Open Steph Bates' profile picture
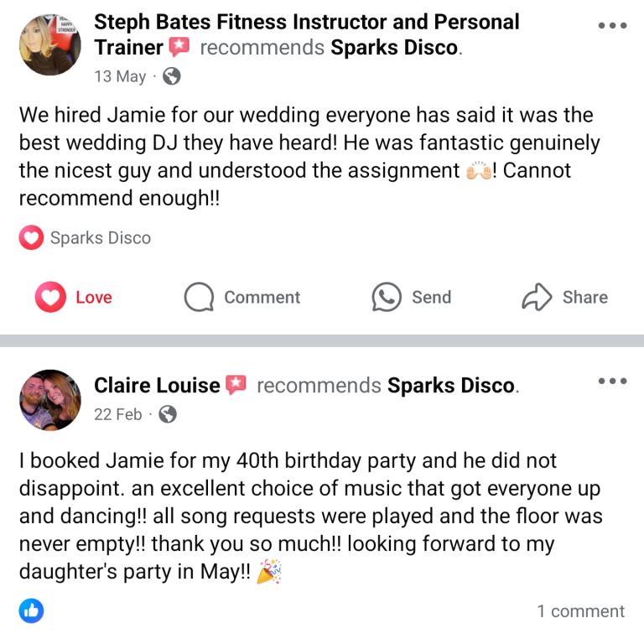The width and height of the screenshot is (644, 644). pyautogui.click(x=50, y=44)
